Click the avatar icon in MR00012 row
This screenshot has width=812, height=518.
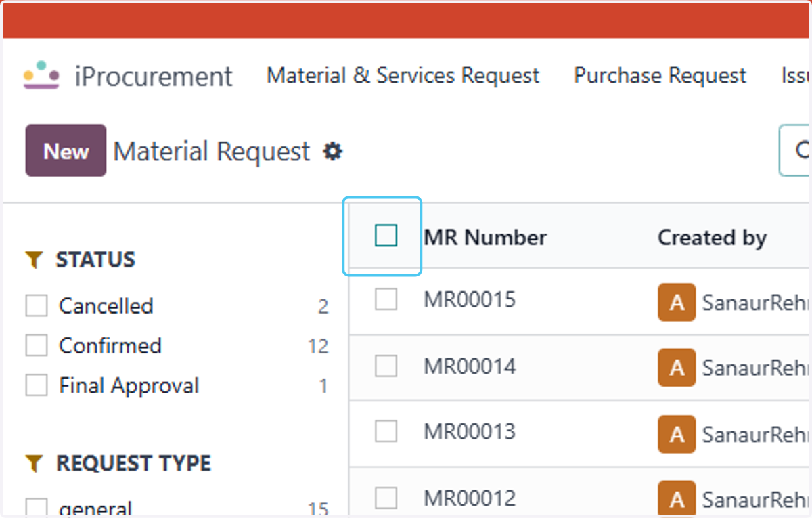click(x=677, y=500)
